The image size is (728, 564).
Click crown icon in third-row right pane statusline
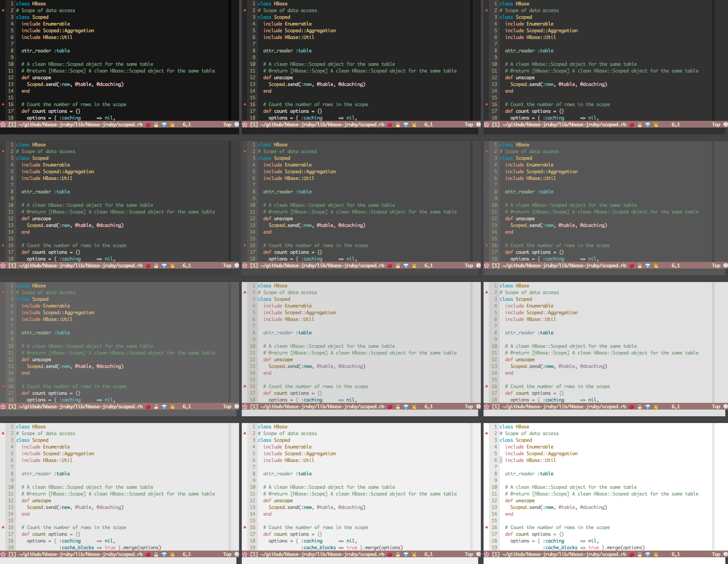click(656, 407)
